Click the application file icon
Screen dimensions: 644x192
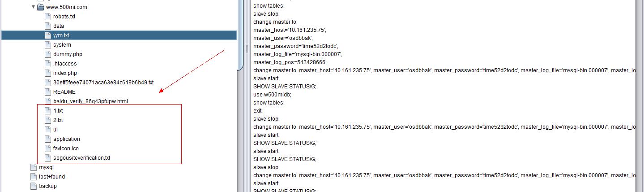coord(48,139)
